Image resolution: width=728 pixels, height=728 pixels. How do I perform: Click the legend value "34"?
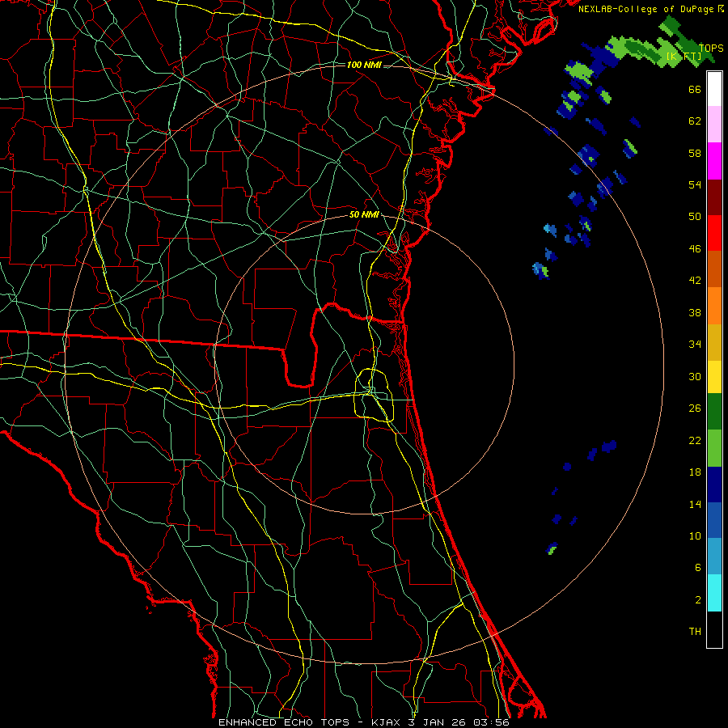[x=695, y=344]
